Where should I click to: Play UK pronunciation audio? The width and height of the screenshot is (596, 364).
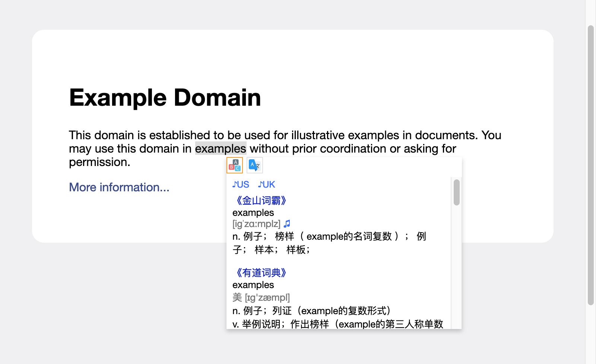[267, 185]
